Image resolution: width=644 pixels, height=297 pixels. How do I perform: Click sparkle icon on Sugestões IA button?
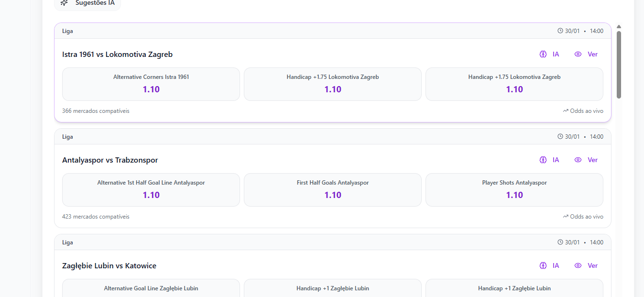pyautogui.click(x=64, y=3)
